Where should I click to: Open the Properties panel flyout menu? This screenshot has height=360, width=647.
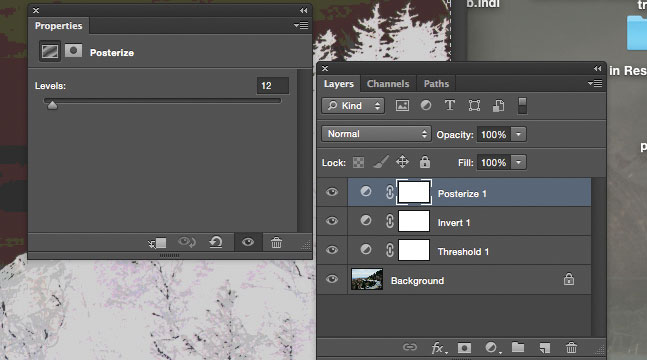point(301,26)
